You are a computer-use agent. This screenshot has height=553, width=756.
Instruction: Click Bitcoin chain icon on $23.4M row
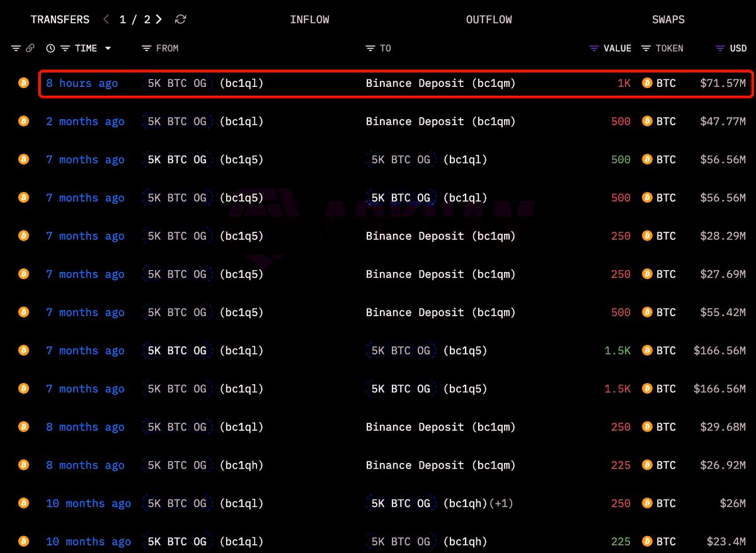tap(24, 541)
